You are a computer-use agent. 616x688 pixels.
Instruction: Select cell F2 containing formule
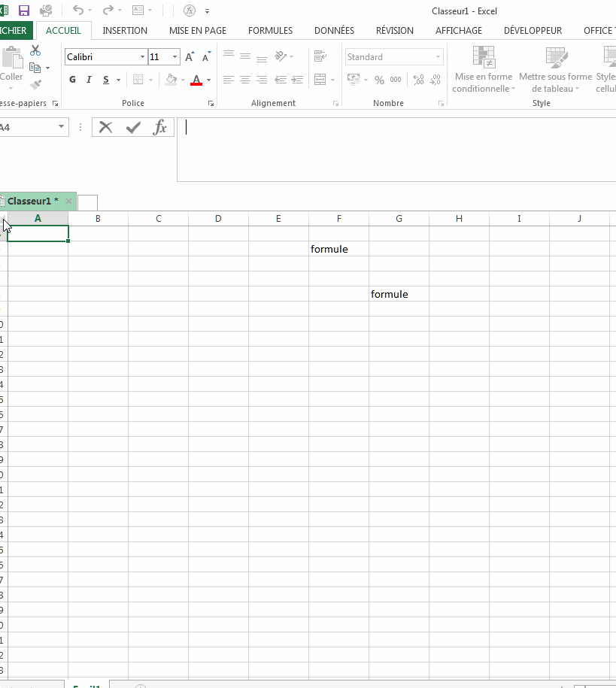(x=338, y=249)
